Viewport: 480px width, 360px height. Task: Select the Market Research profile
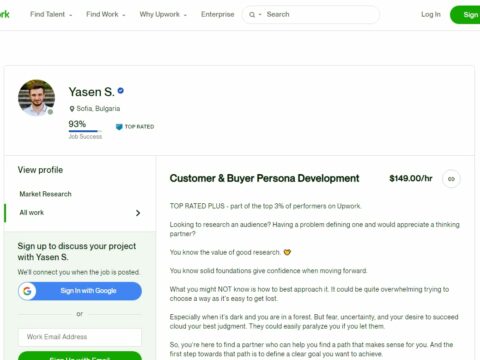point(45,194)
